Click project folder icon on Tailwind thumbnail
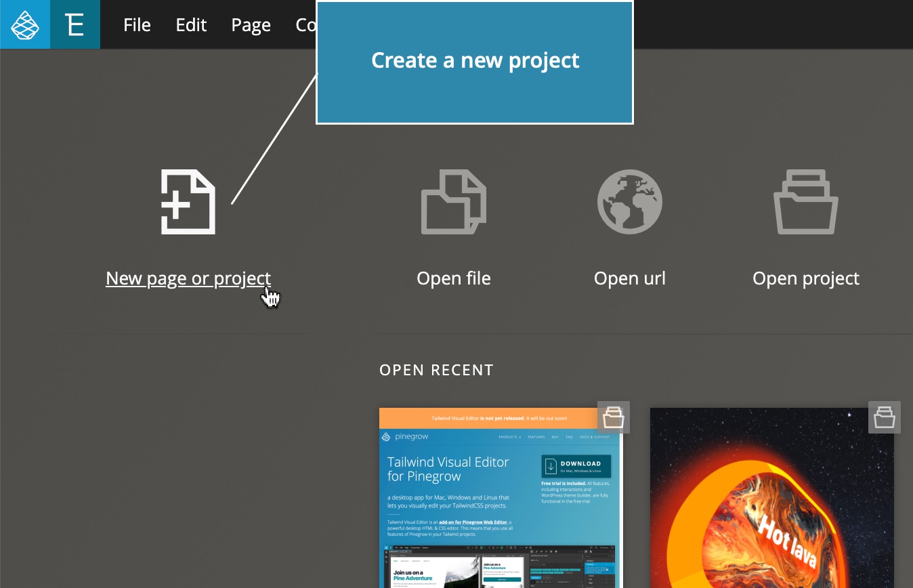Viewport: 913px width, 588px height. pos(614,417)
